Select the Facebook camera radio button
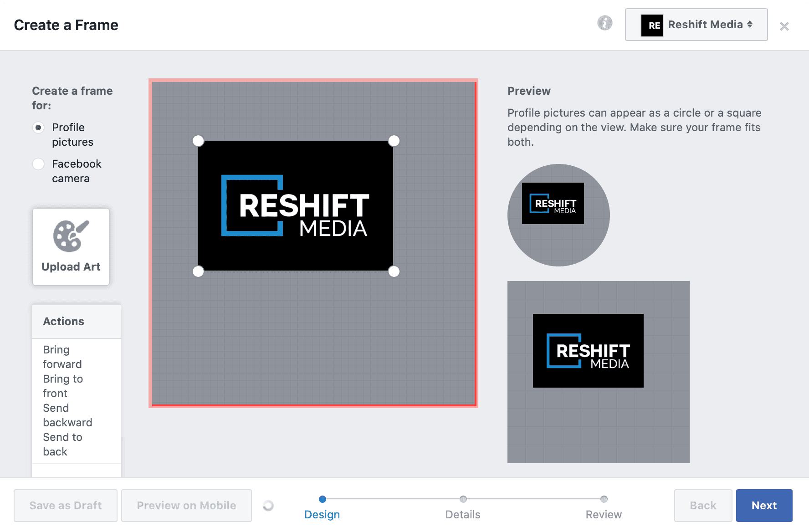The height and width of the screenshot is (532, 809). click(39, 164)
